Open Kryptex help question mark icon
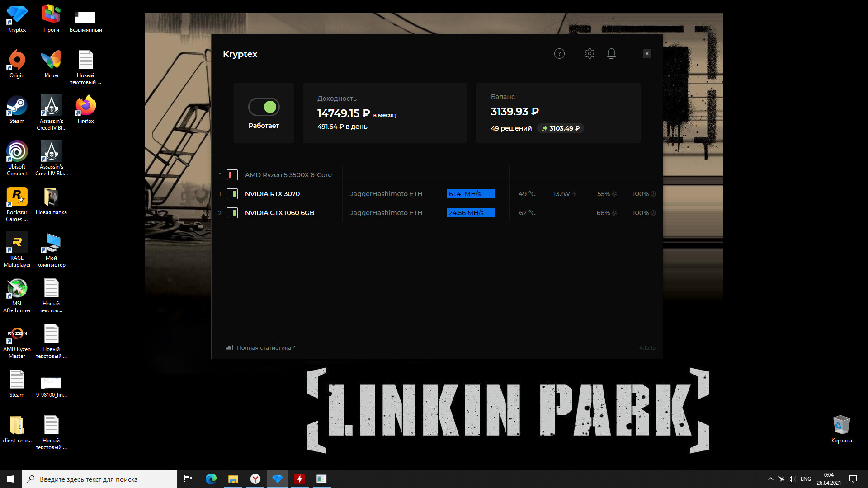This screenshot has height=488, width=868. (559, 54)
